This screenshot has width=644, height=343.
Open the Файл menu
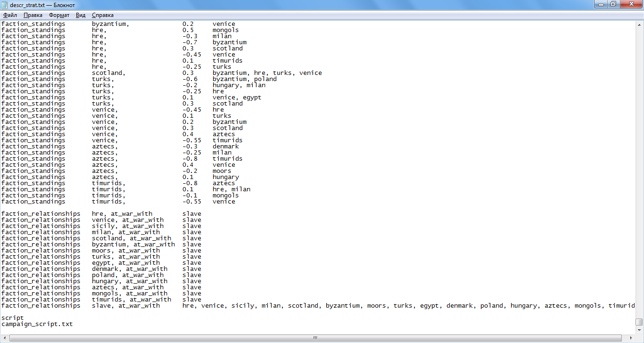[x=10, y=15]
